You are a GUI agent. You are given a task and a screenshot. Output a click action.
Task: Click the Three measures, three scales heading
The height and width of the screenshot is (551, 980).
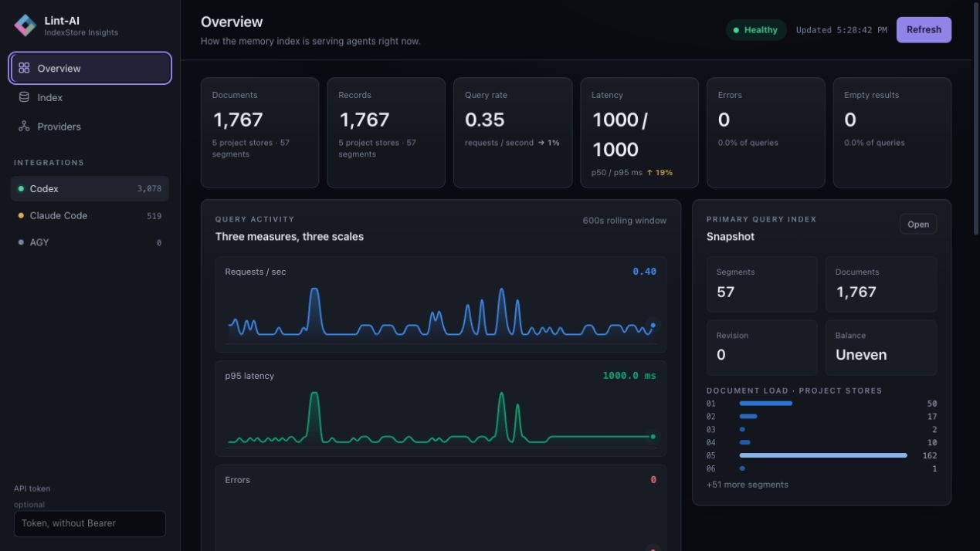click(289, 237)
